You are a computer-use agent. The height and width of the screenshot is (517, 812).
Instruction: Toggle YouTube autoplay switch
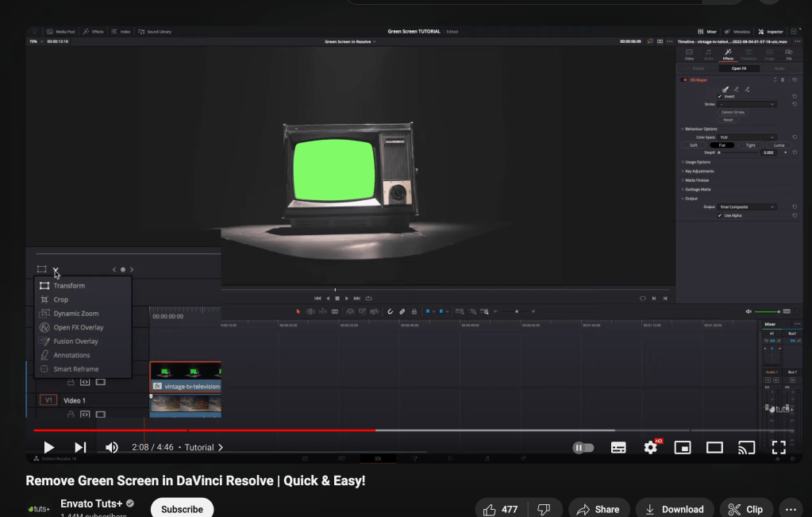[x=583, y=447]
